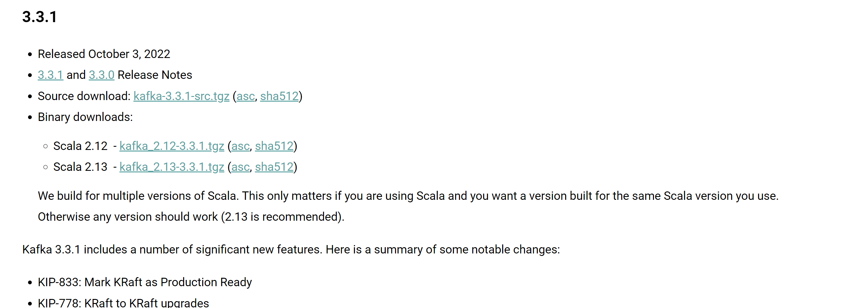This screenshot has width=868, height=308.
Task: Click the 'Scala 2.12' list item label
Action: point(80,146)
